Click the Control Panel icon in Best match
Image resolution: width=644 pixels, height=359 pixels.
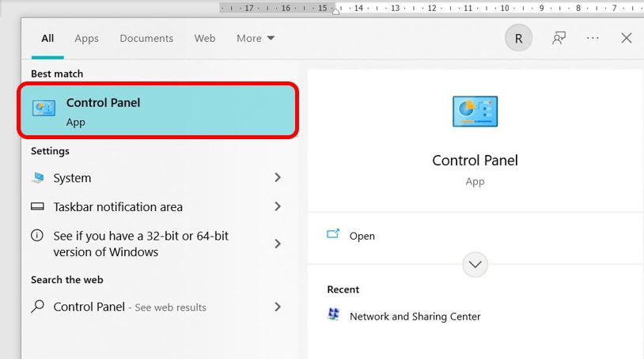(x=44, y=108)
